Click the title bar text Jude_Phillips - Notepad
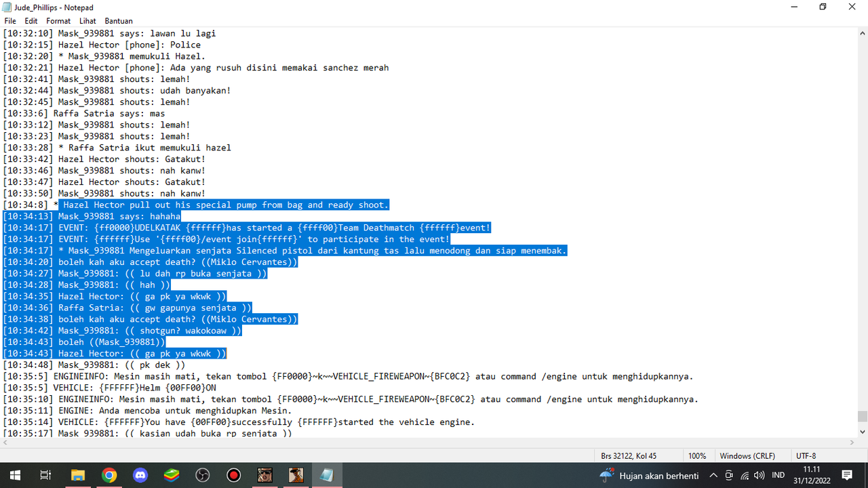Image resolution: width=868 pixels, height=488 pixels. tap(54, 7)
